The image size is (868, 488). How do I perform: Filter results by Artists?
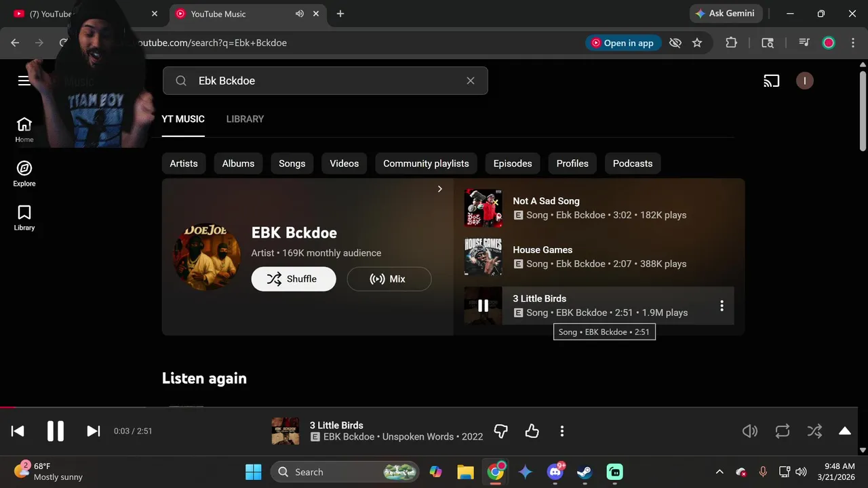click(x=184, y=163)
